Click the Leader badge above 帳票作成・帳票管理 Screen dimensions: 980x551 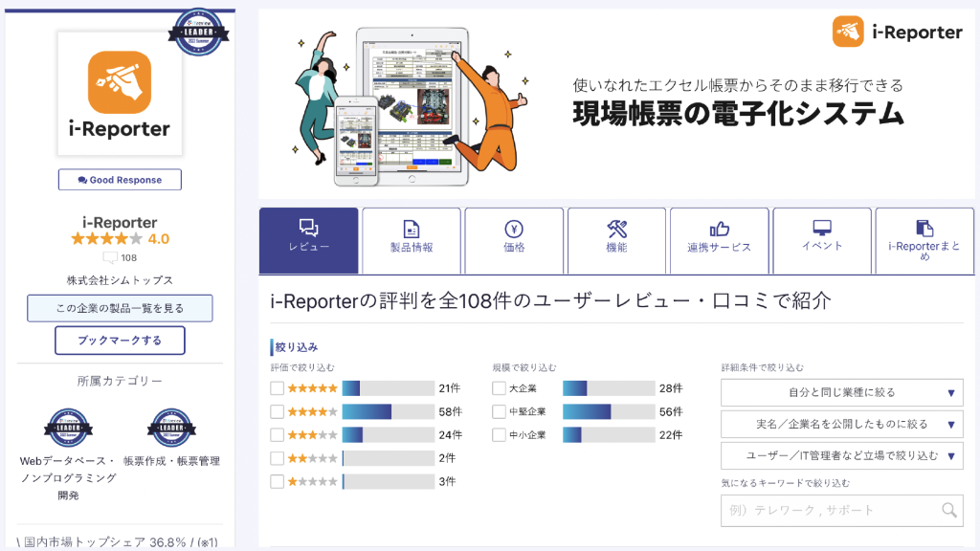171,428
